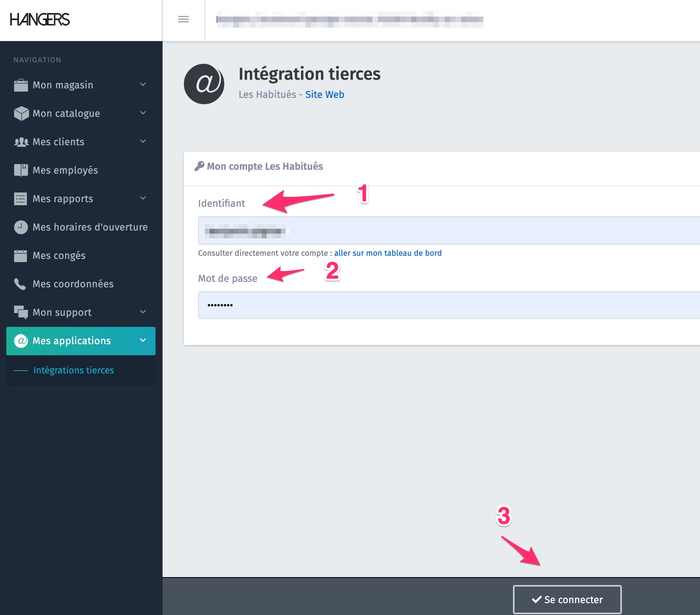Screen dimensions: 700x615
Task: Expand Mon catalogue chevron
Action: 143,113
